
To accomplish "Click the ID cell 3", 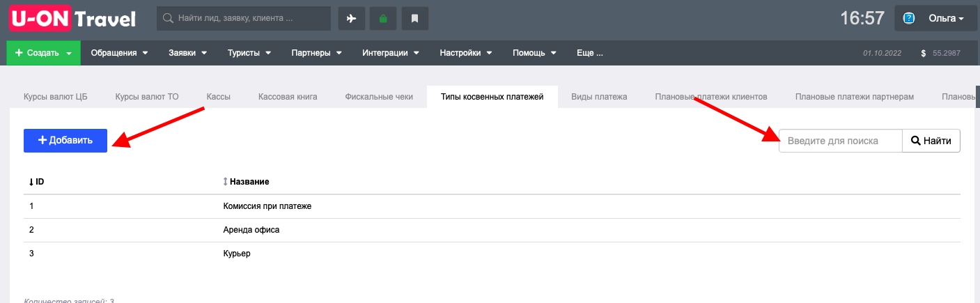I will (31, 254).
